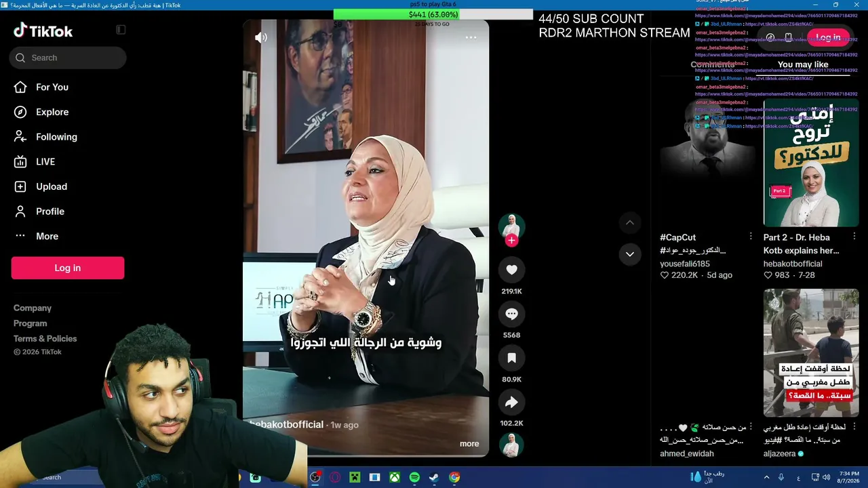The width and height of the screenshot is (868, 488).
Task: Expand the video caption with "more"
Action: click(469, 444)
